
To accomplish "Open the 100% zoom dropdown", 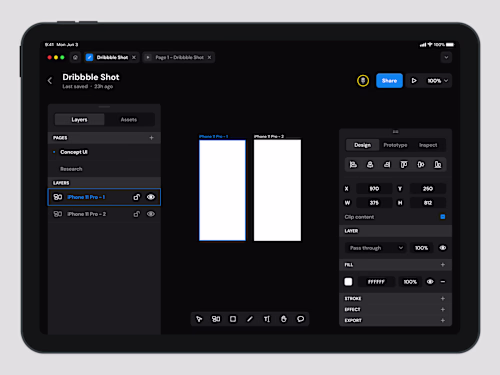I will point(438,81).
